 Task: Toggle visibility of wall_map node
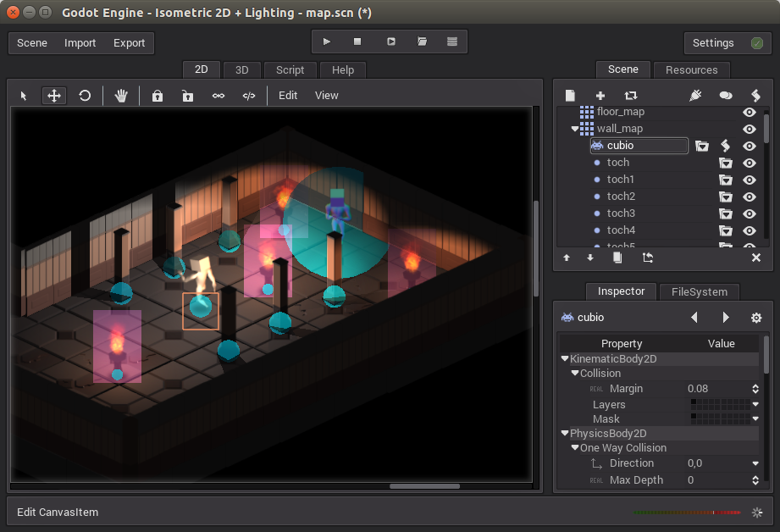pyautogui.click(x=750, y=129)
